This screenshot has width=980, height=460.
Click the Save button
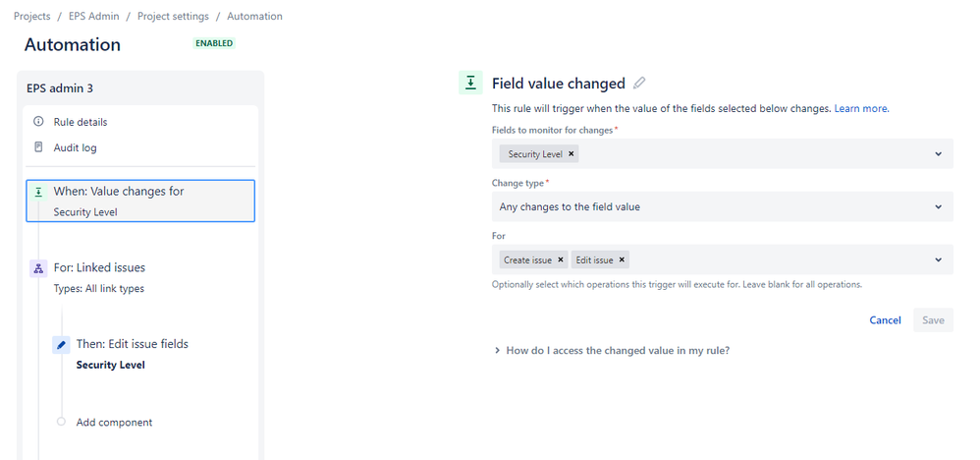[x=933, y=319]
